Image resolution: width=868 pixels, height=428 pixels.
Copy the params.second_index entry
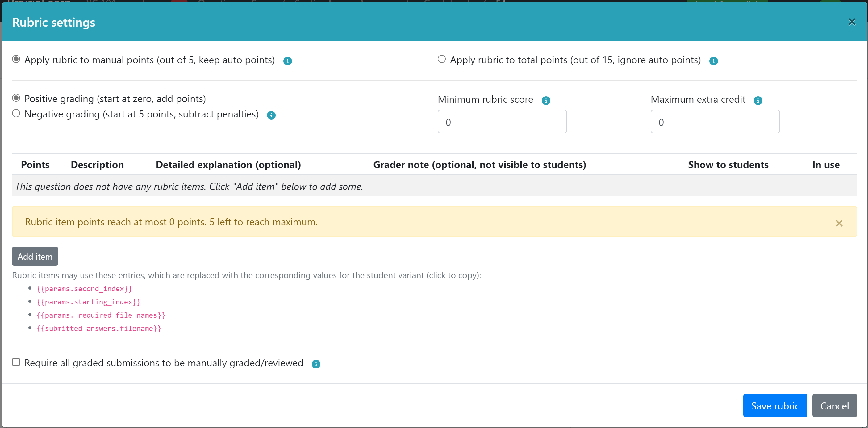(x=84, y=289)
